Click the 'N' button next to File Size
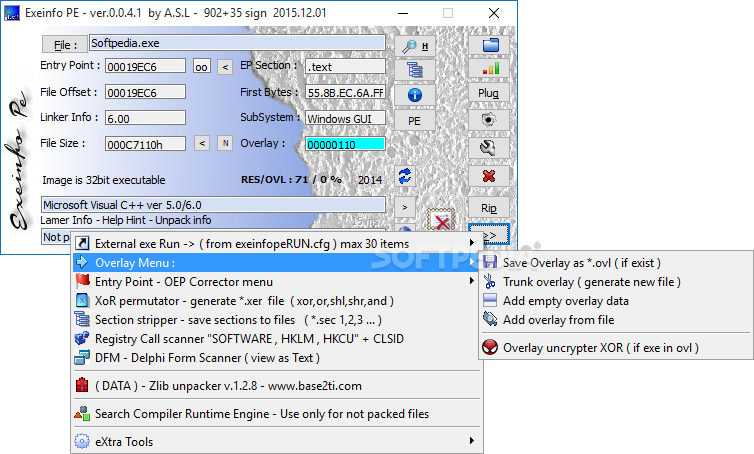Screen dimensions: 754x454 225,143
